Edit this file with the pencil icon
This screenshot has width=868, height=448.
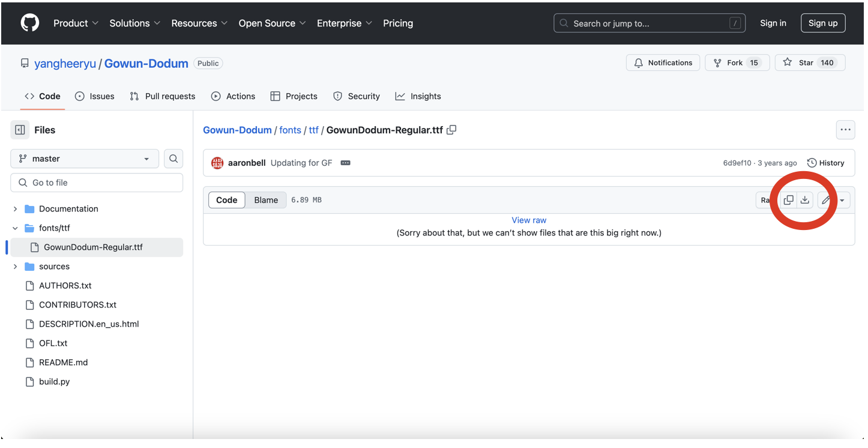click(x=826, y=200)
